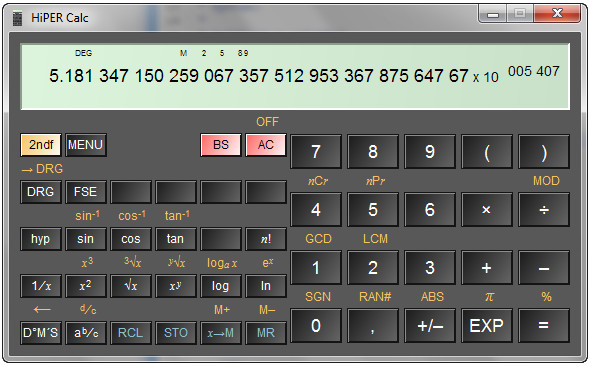Click the x to the y power key

click(176, 286)
